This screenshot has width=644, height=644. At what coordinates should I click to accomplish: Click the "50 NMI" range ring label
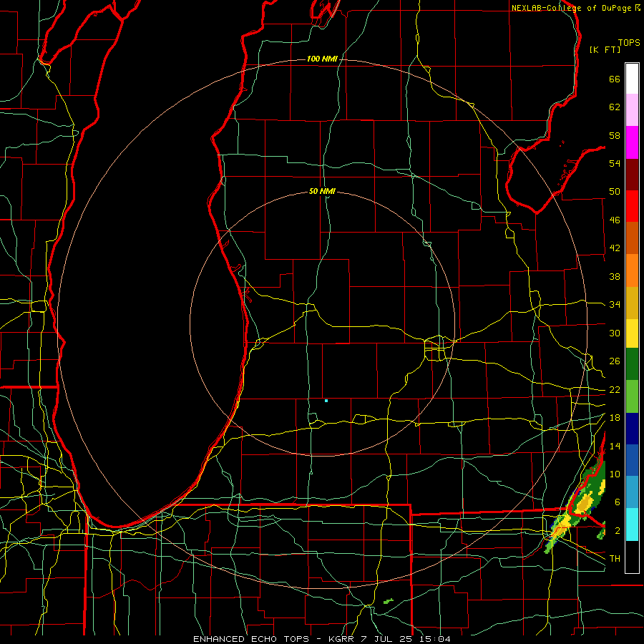point(322,191)
